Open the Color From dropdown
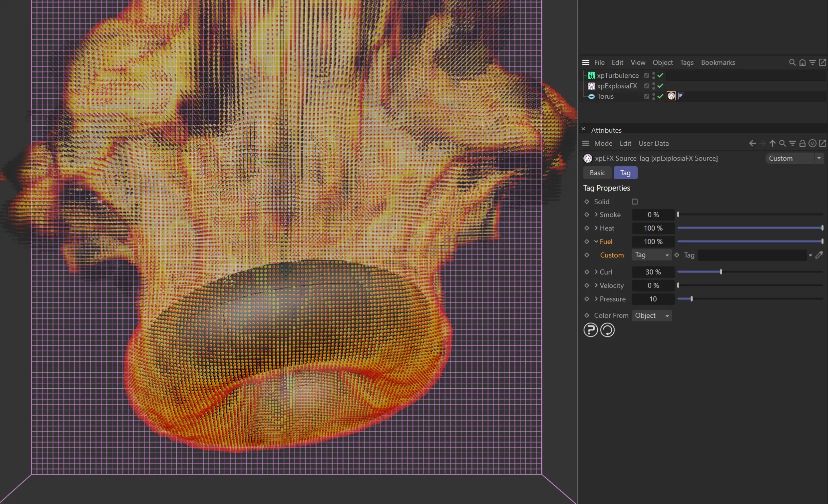828x504 pixels. tap(651, 315)
